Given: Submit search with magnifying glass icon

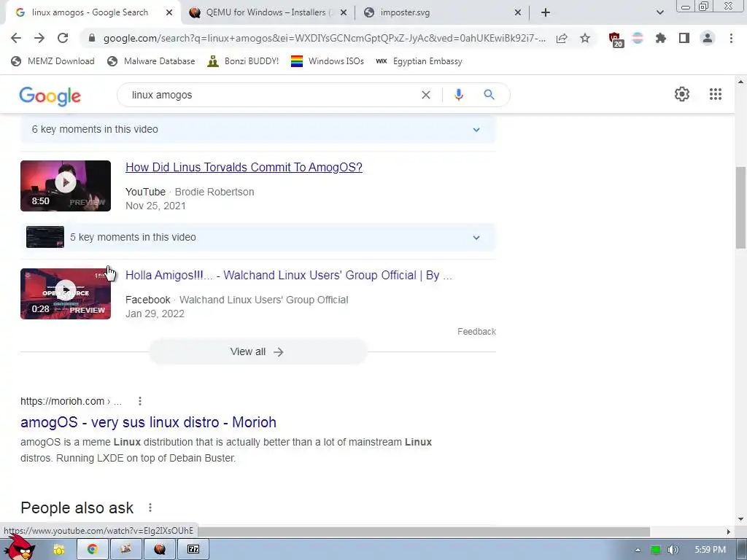Looking at the screenshot, I should pyautogui.click(x=489, y=95).
